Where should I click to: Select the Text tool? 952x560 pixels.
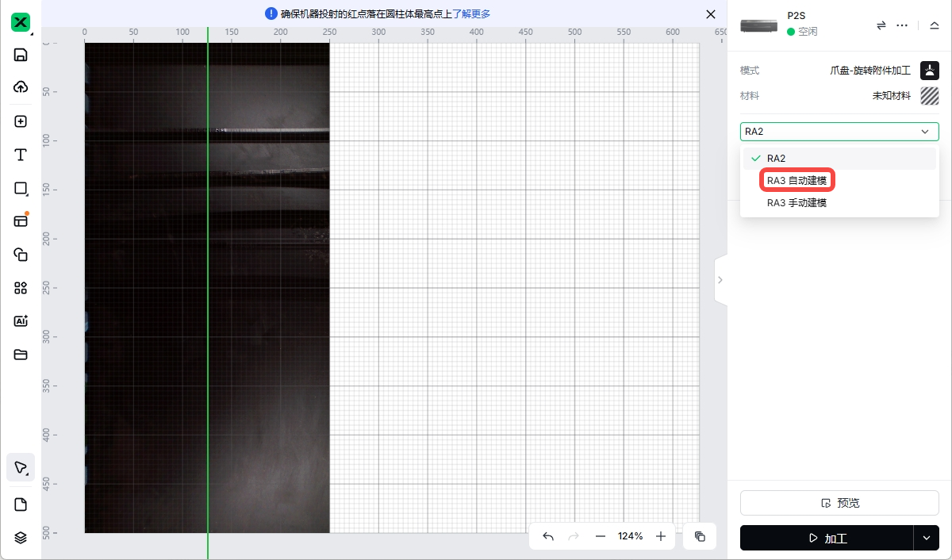pos(21,155)
